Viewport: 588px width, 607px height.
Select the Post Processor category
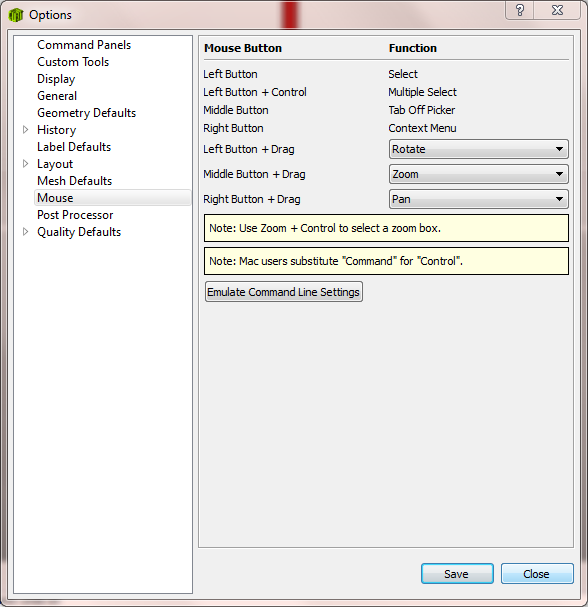tap(75, 215)
